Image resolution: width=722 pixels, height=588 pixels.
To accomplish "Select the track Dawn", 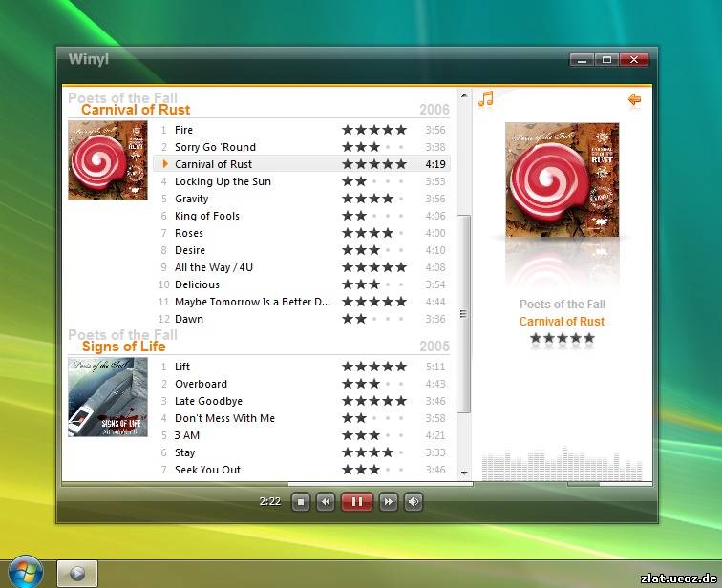I will (302, 319).
